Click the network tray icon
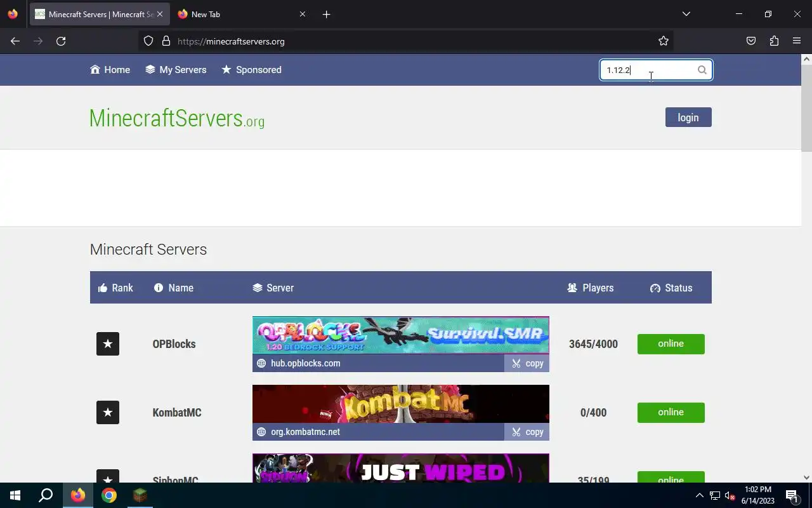The image size is (812, 508). [715, 495]
